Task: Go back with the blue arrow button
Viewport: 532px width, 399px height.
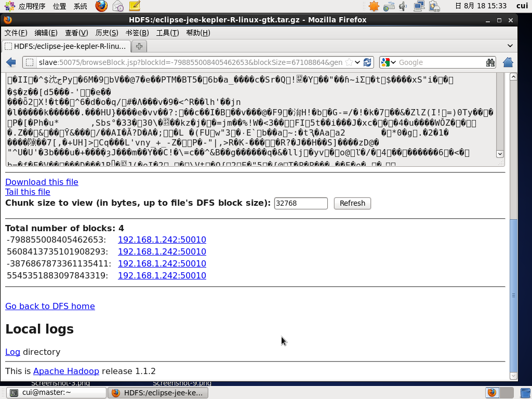Action: [11, 62]
